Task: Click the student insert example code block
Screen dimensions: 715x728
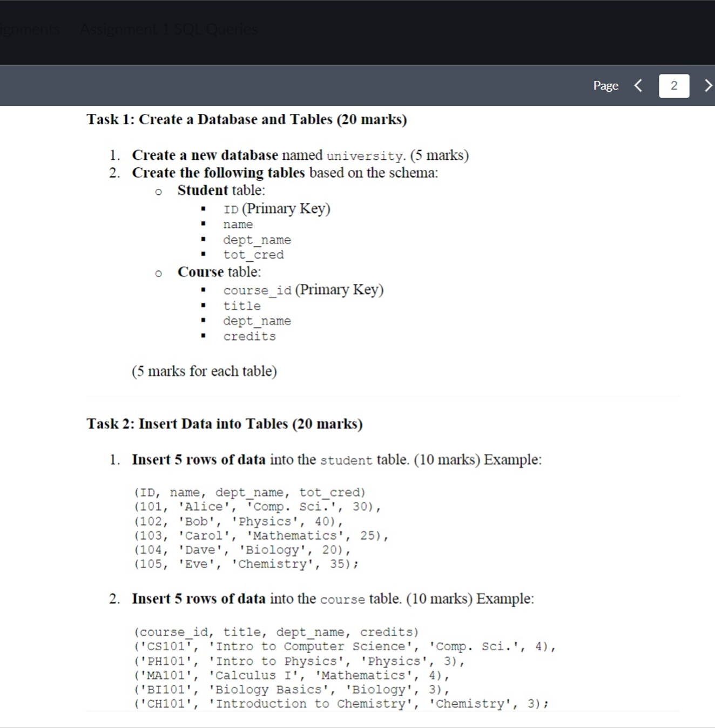Action: click(x=254, y=528)
